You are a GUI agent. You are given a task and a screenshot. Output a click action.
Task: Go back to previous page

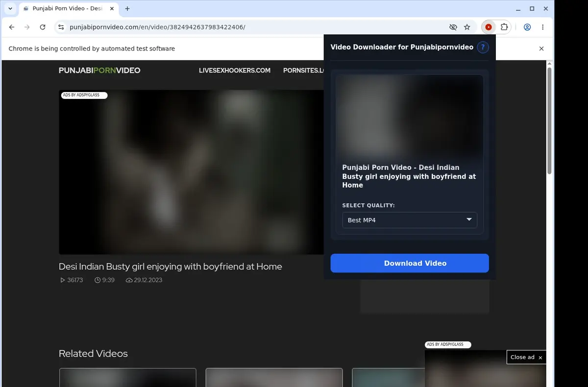(x=12, y=27)
